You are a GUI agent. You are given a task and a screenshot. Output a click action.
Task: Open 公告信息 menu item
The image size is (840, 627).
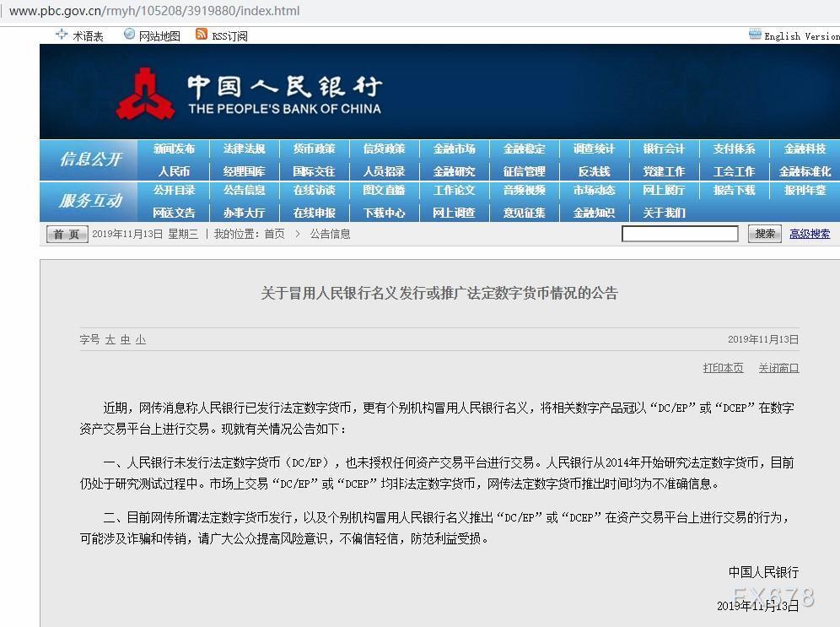[245, 190]
